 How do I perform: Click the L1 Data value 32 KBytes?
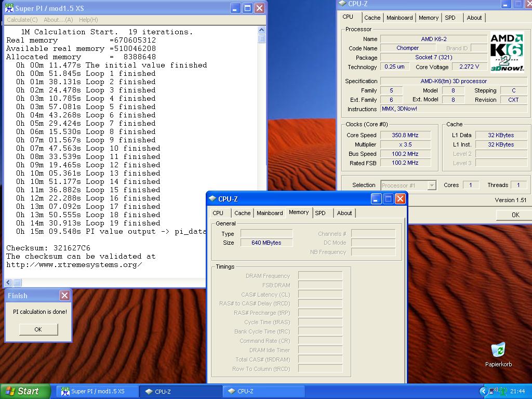point(501,135)
